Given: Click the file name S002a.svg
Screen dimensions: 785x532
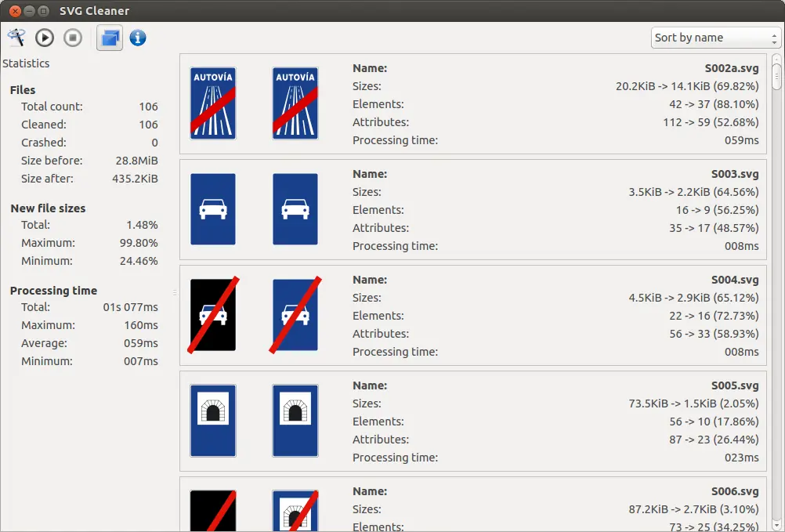Looking at the screenshot, I should (x=732, y=68).
